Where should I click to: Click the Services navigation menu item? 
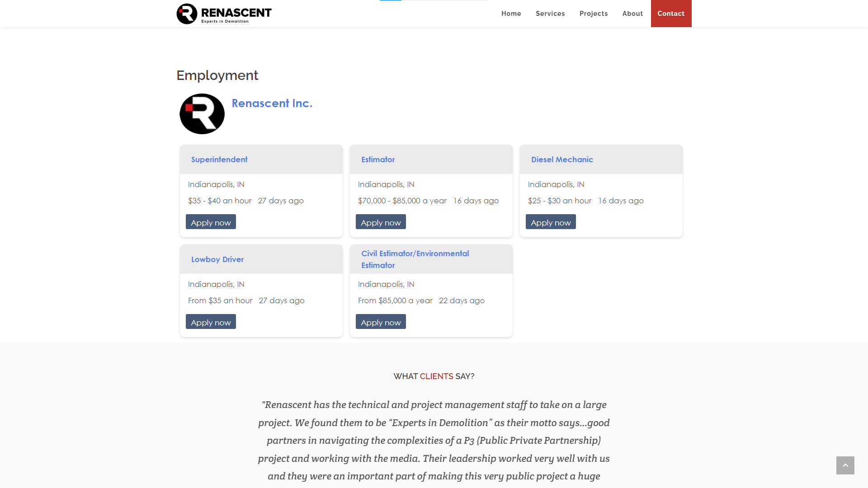tap(550, 13)
